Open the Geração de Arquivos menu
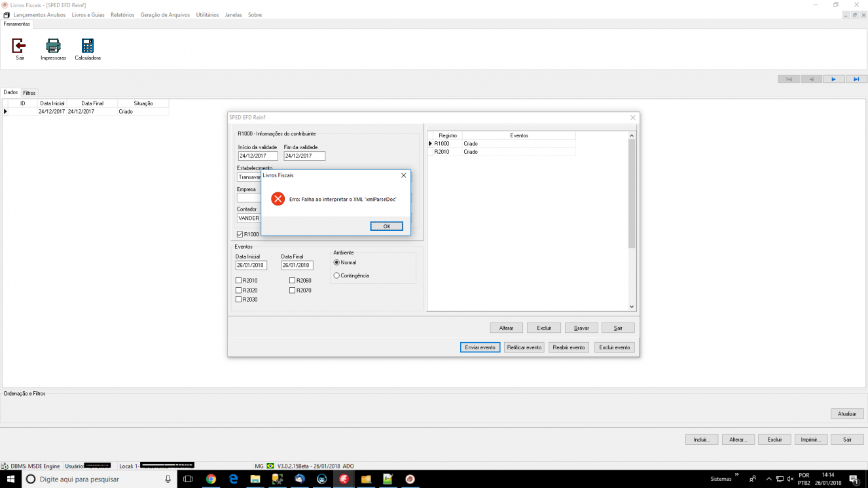The width and height of the screenshot is (868, 488). (165, 14)
